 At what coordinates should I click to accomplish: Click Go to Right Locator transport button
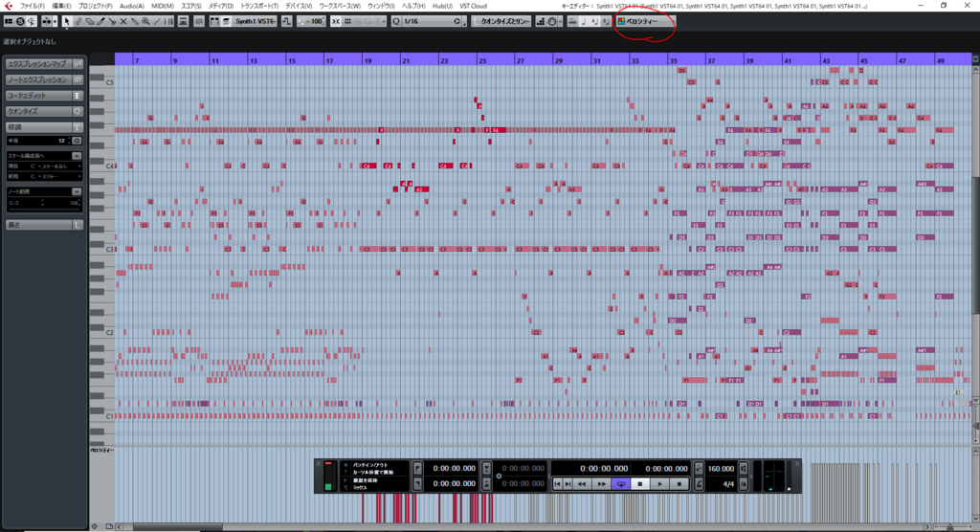568,484
